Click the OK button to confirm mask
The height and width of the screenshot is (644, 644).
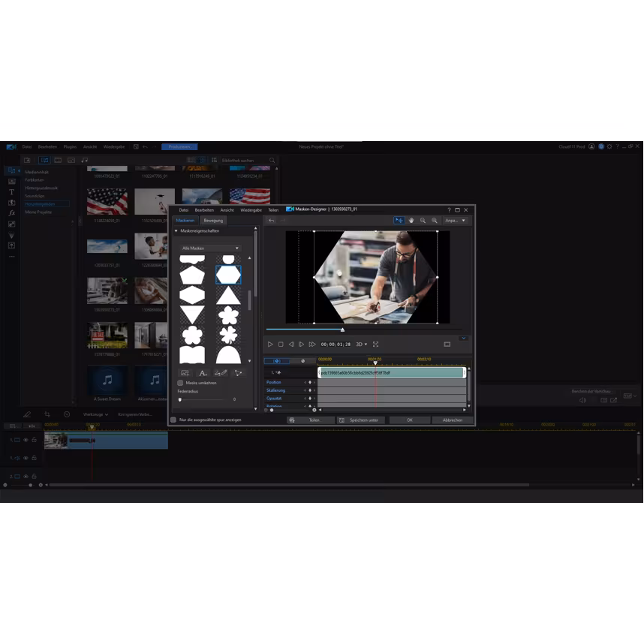tap(410, 419)
